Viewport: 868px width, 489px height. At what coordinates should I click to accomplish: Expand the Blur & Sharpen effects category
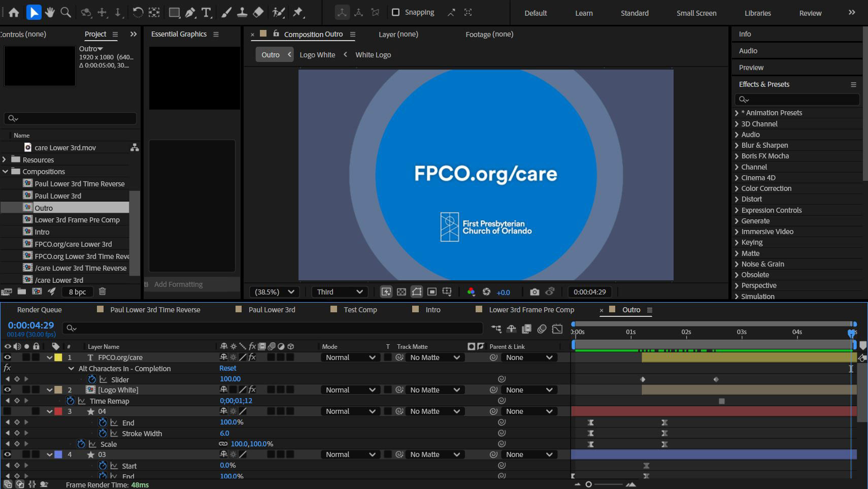point(737,145)
